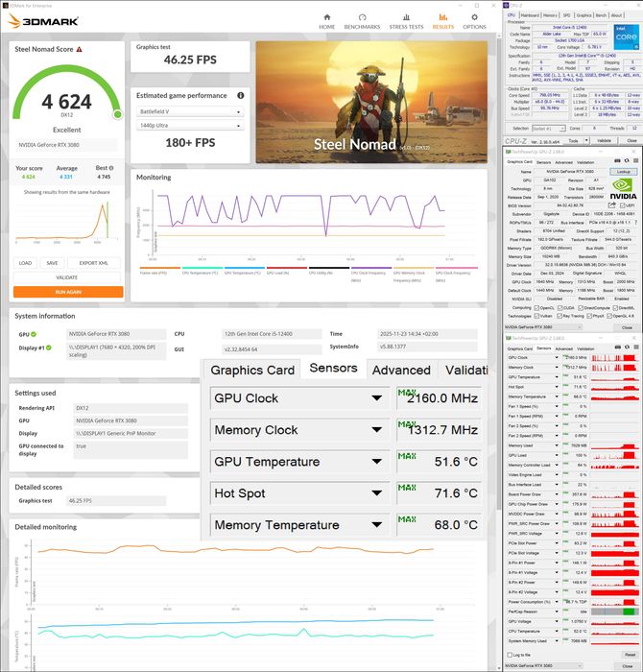This screenshot has width=643, height=672.
Task: Click the orange RUN AGAIN button
Action: [68, 292]
